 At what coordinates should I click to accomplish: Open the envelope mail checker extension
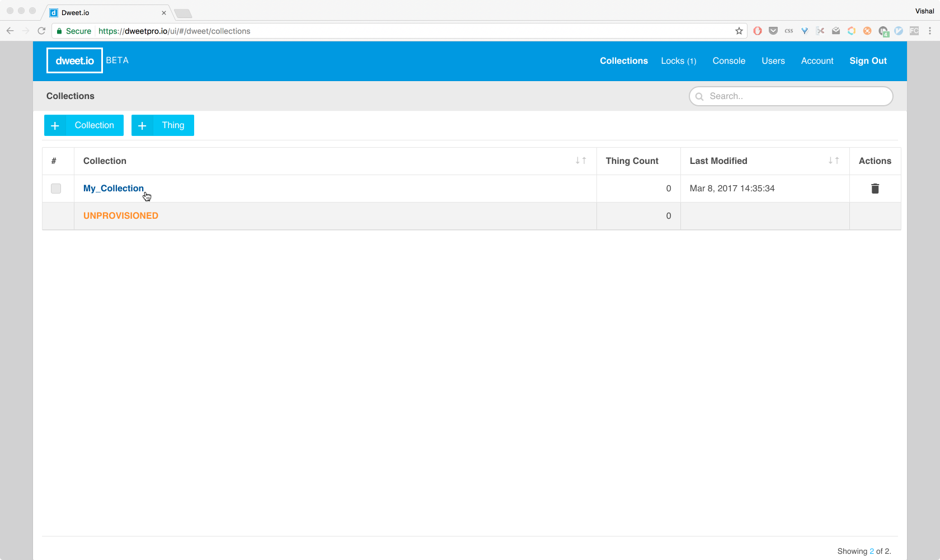tap(836, 31)
